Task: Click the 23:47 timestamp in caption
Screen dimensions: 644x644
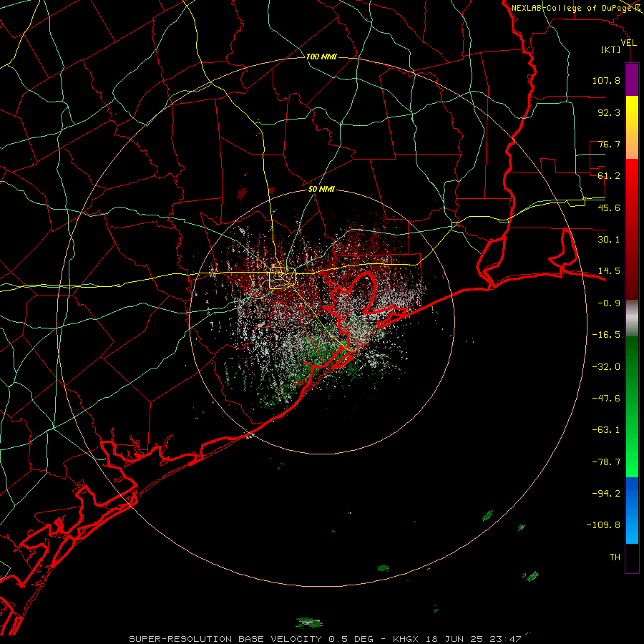Action: [x=506, y=639]
